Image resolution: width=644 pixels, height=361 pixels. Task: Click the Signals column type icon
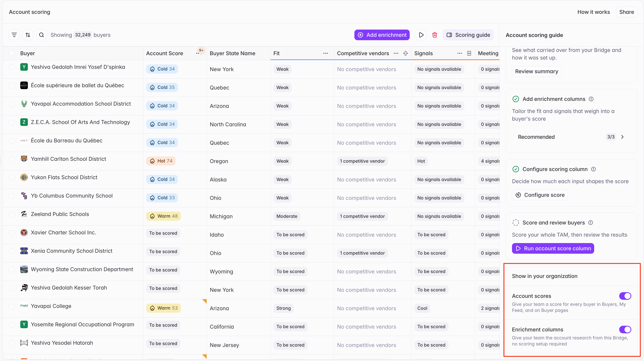tap(469, 53)
